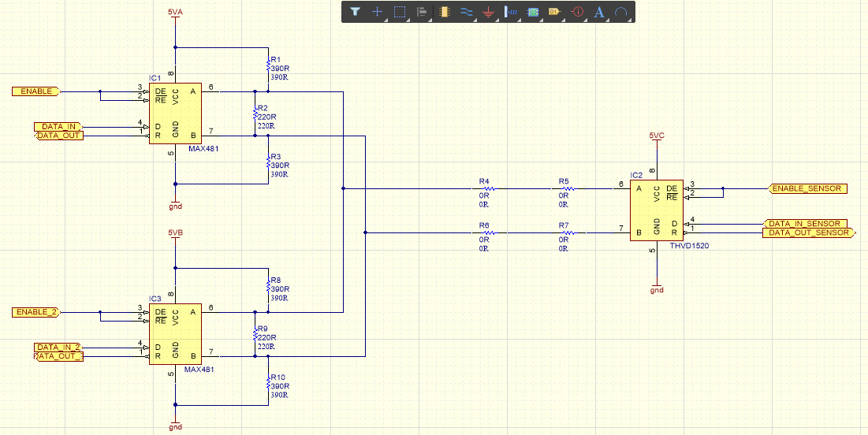Click the DATA_OUT port near IC1
Image resolution: width=868 pixels, height=435 pixels.
point(60,135)
